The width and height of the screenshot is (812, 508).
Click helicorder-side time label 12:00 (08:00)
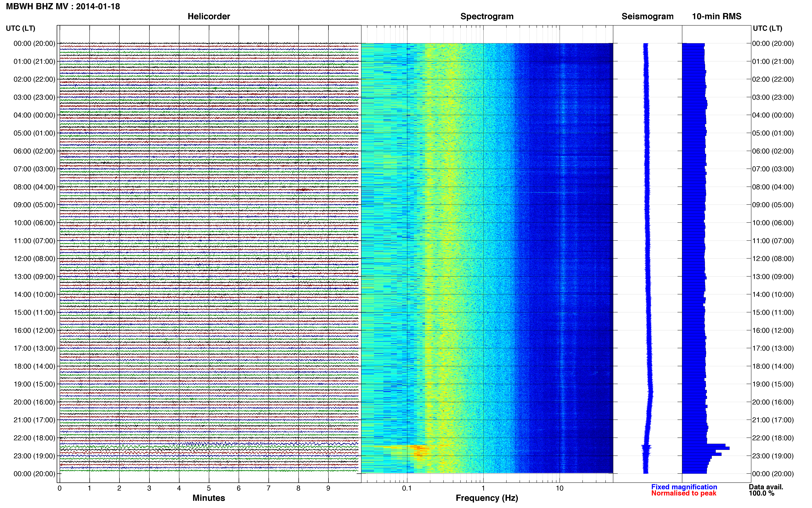34,259
